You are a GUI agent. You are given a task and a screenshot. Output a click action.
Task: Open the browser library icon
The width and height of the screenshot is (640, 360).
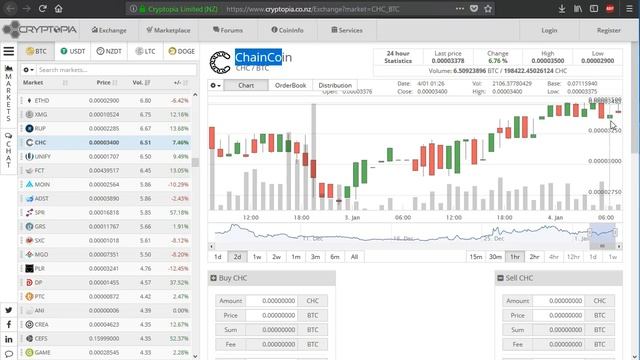point(578,9)
